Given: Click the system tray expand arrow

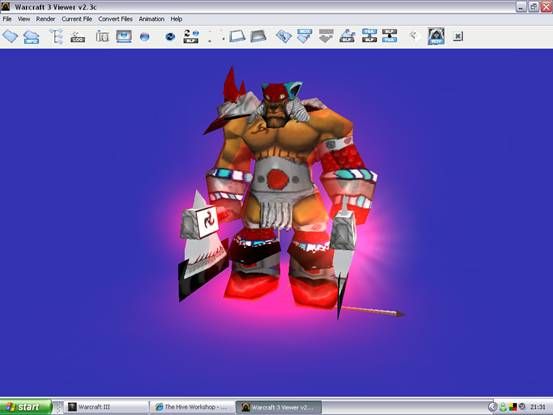Looking at the screenshot, I should pyautogui.click(x=492, y=407).
